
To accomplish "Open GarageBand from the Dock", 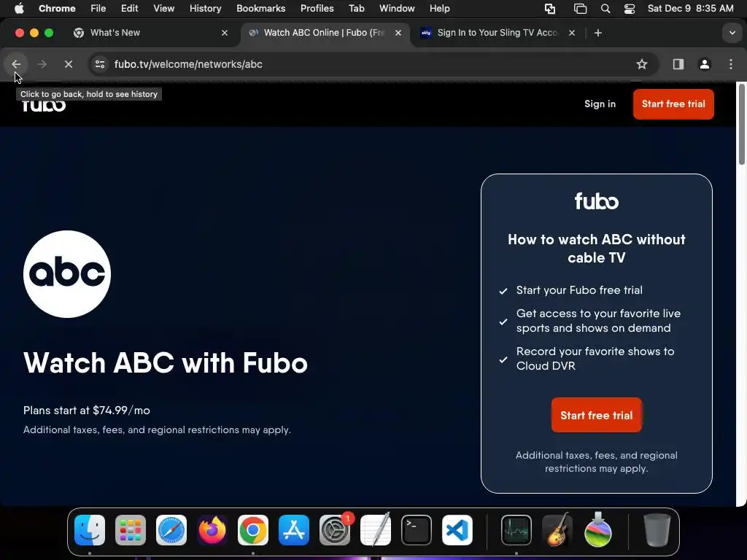I will pyautogui.click(x=557, y=530).
